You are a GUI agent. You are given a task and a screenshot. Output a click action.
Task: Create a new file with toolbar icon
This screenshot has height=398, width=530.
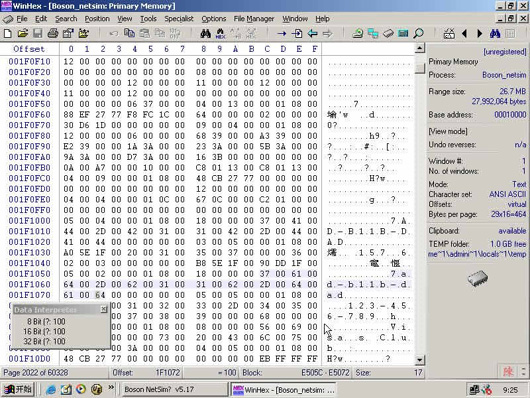pyautogui.click(x=7, y=33)
